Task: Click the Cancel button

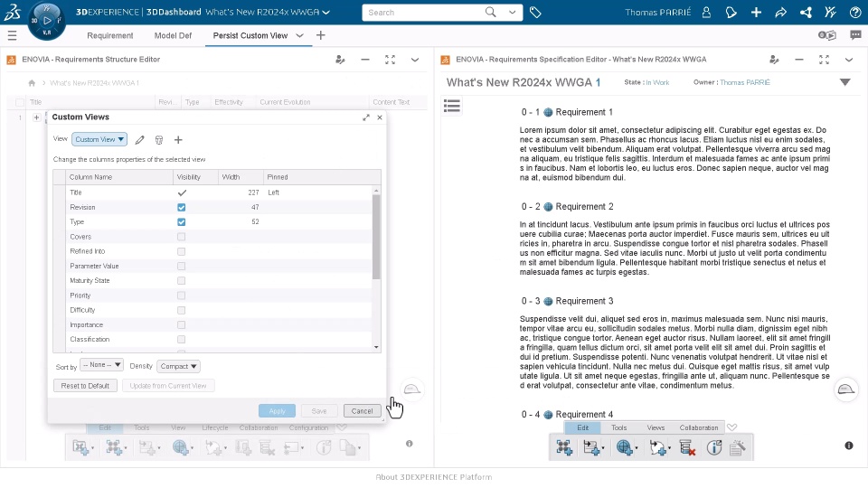Action: 362,411
